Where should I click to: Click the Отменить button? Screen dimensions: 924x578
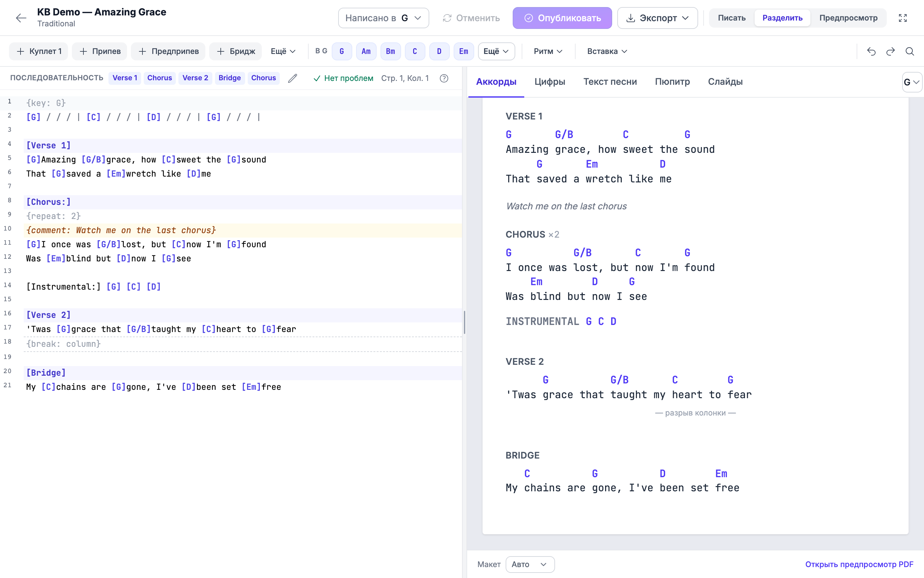click(471, 18)
